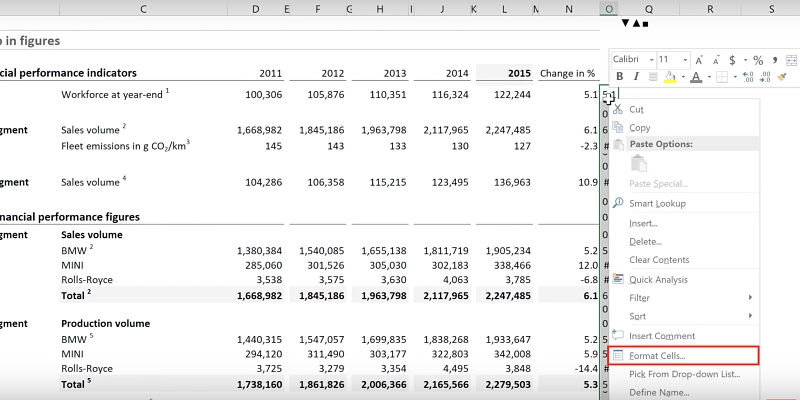
Task: Toggle center alignment in the mini toolbar
Action: click(x=651, y=77)
